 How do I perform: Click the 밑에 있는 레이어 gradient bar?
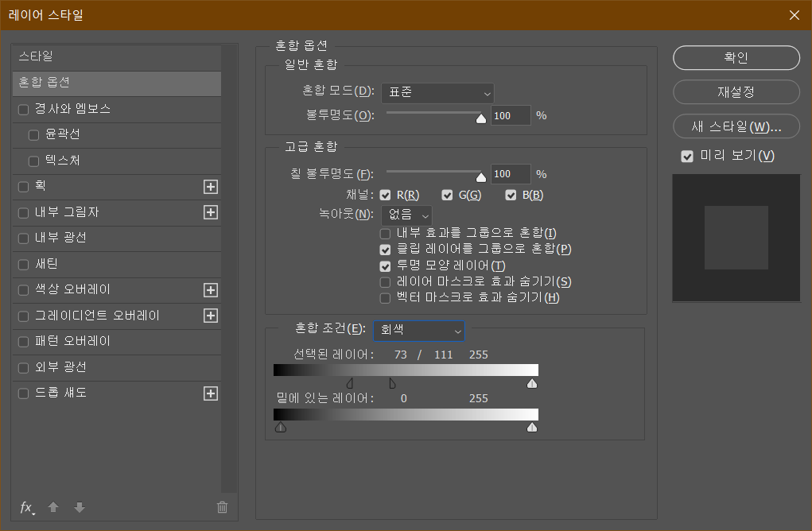406,415
